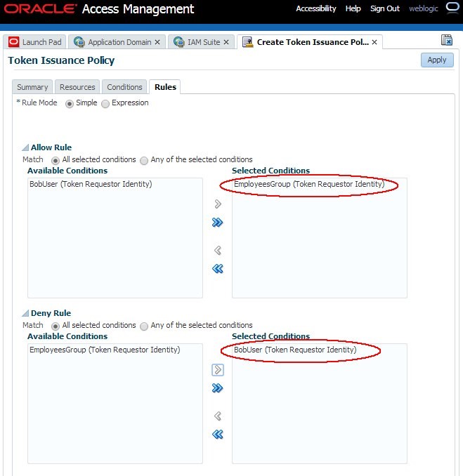Viewport: 463px width, 476px height.
Task: Select the Rules tab
Action: pos(165,87)
